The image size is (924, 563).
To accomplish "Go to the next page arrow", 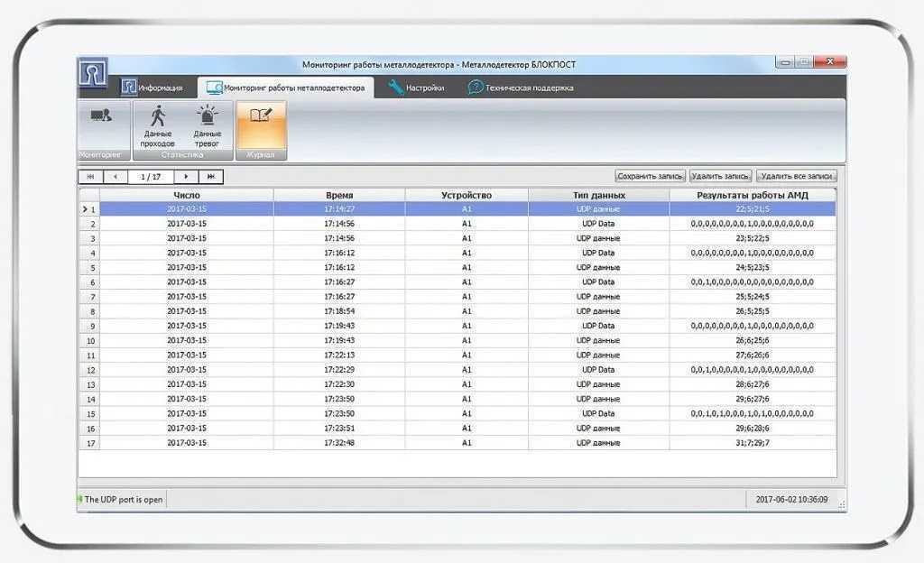I will [186, 177].
